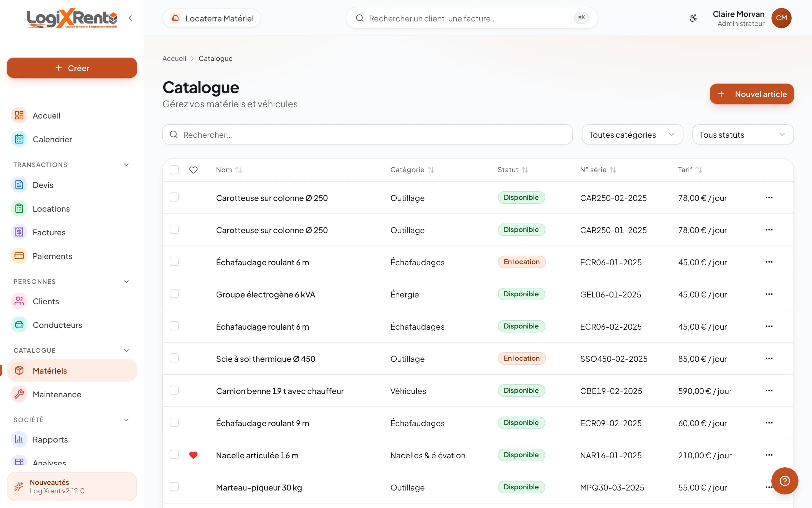Open Clients in the sidebar

tap(72, 301)
